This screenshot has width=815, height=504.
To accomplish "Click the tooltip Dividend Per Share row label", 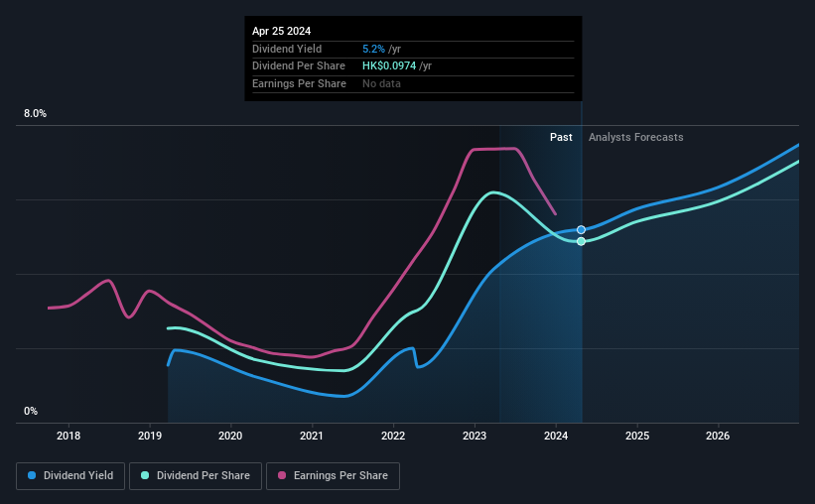I will click(299, 66).
